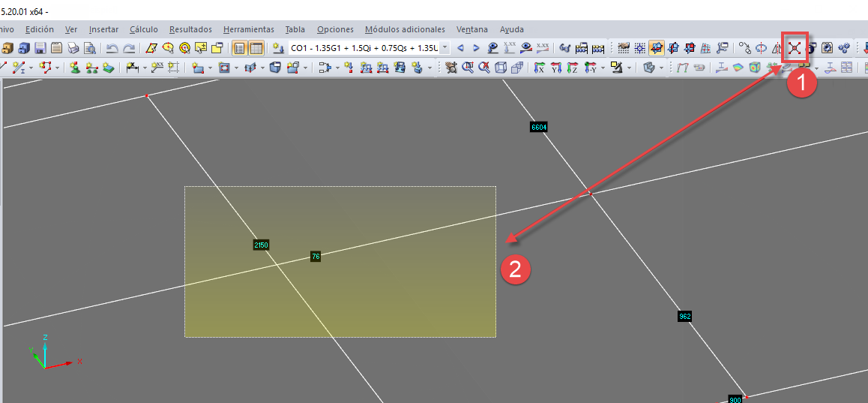The width and height of the screenshot is (868, 403).
Task: Redo the last undone action
Action: point(129,48)
